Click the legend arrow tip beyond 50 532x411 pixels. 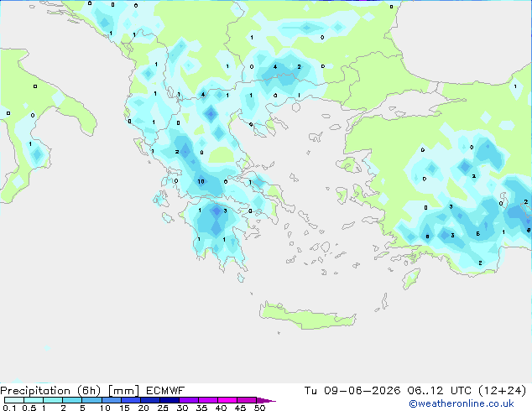266,400
